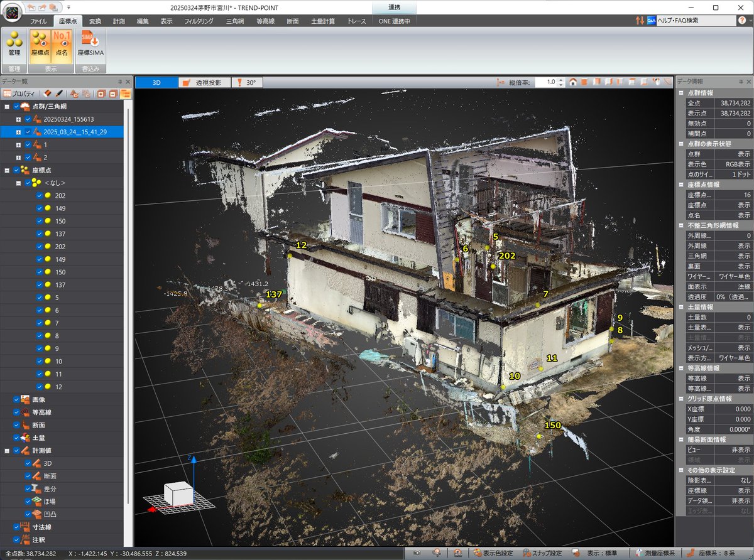Open the 計測 ribbon tab

point(119,21)
